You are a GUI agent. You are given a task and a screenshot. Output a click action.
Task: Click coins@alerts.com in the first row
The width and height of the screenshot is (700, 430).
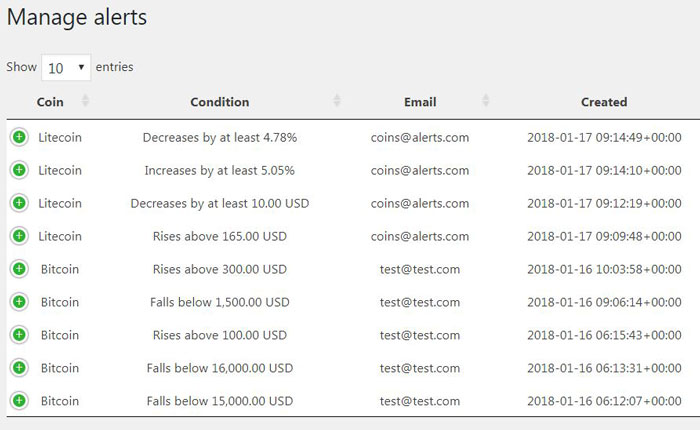tap(420, 138)
